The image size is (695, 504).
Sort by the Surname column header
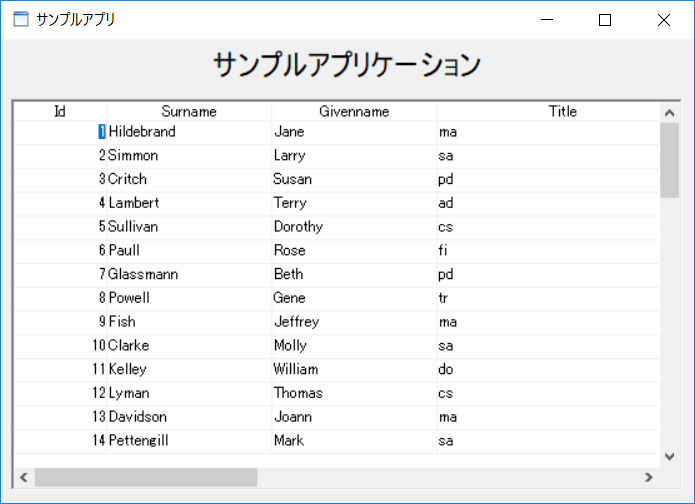click(x=188, y=111)
